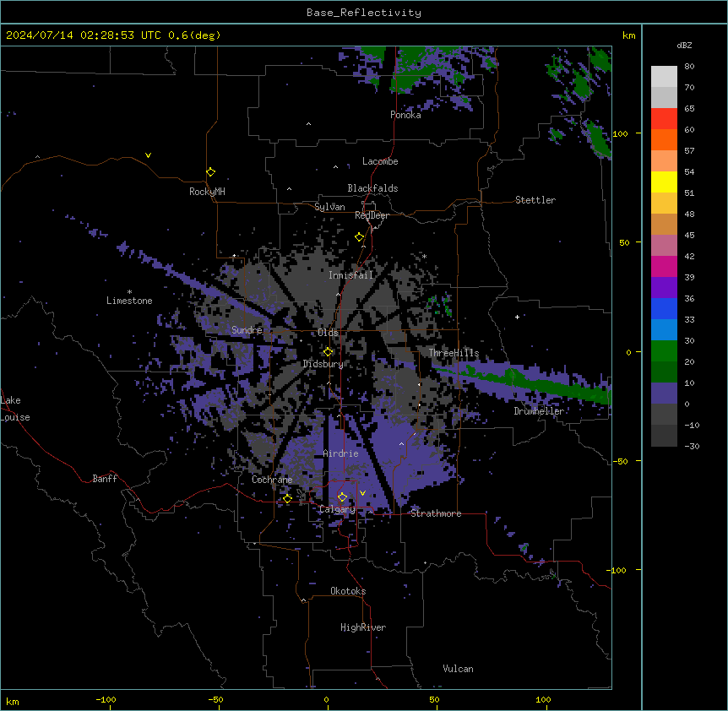Select the Cochrane label
Screen dimensions: 728x711
[272, 480]
